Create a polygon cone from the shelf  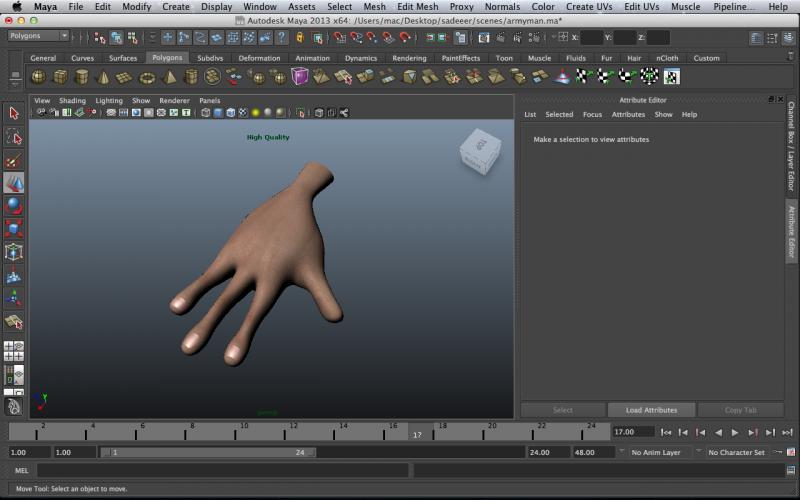click(103, 77)
